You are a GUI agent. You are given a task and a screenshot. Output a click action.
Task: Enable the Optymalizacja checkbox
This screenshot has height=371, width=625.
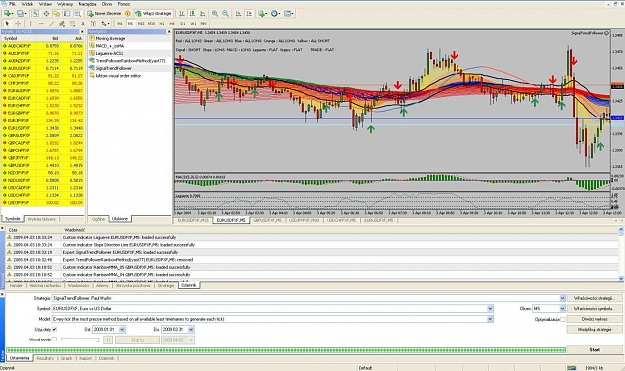pos(563,319)
